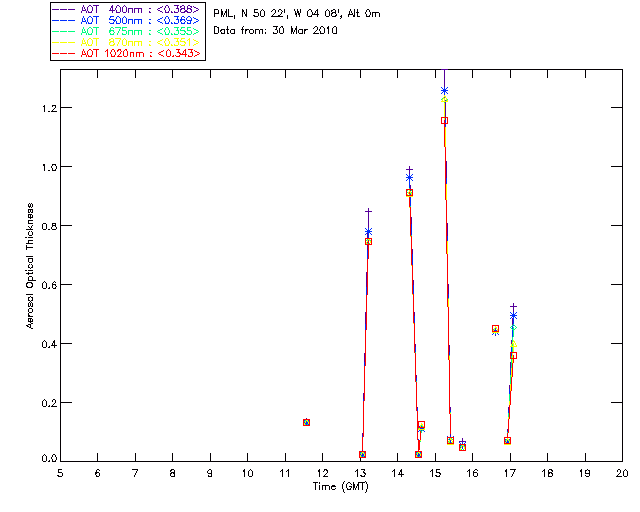Click the 'Time (GMT)' axis label
The image size is (640, 512).
pyautogui.click(x=341, y=487)
